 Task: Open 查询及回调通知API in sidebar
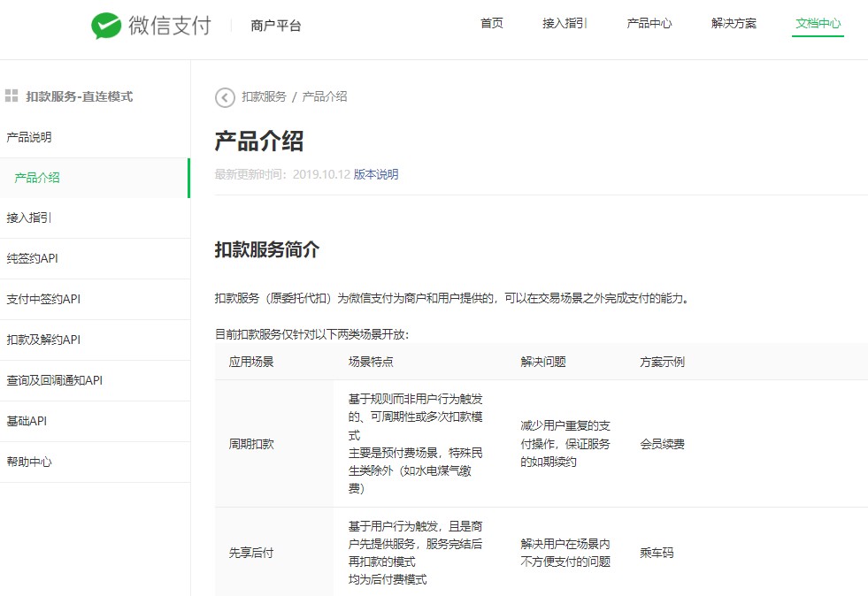coord(54,381)
